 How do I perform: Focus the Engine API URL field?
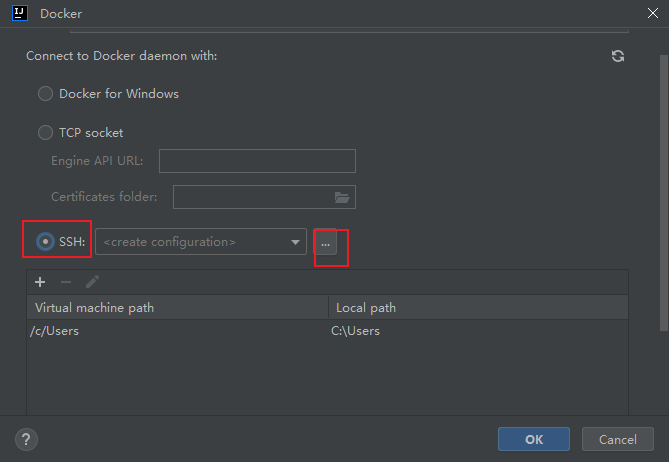coord(257,161)
